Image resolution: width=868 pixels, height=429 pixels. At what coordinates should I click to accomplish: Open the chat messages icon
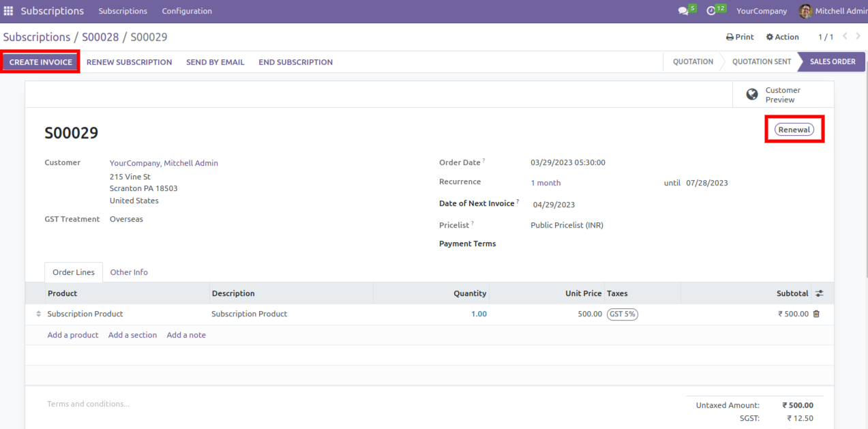683,11
